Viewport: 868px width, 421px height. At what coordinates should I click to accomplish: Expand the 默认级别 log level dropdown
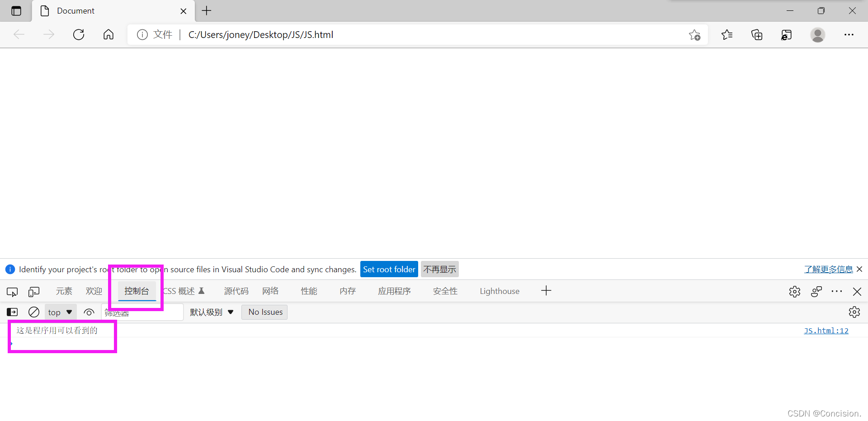click(x=212, y=312)
